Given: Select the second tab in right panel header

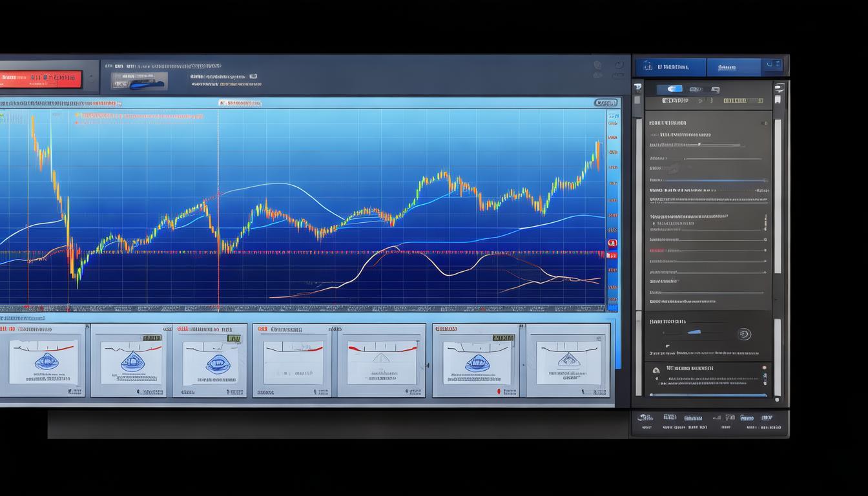Looking at the screenshot, I should coord(728,67).
